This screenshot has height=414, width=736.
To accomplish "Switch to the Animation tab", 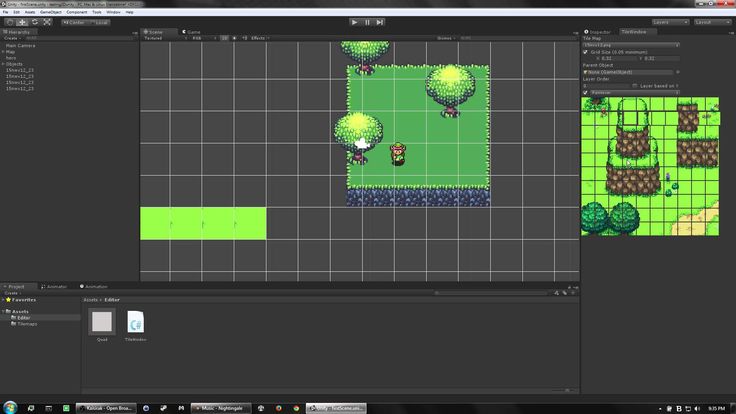I will [x=93, y=286].
